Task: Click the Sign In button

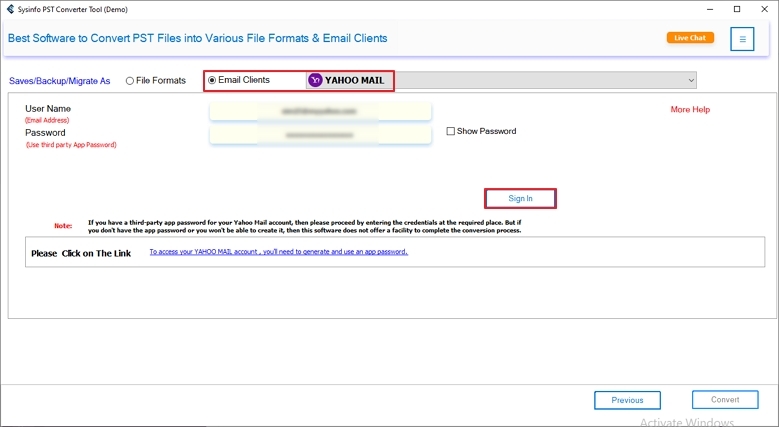Action: 520,198
